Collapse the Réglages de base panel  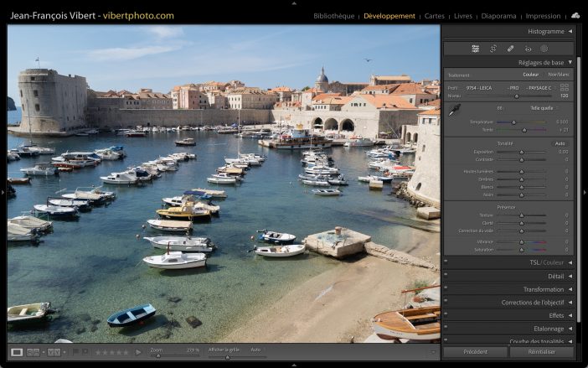point(570,62)
